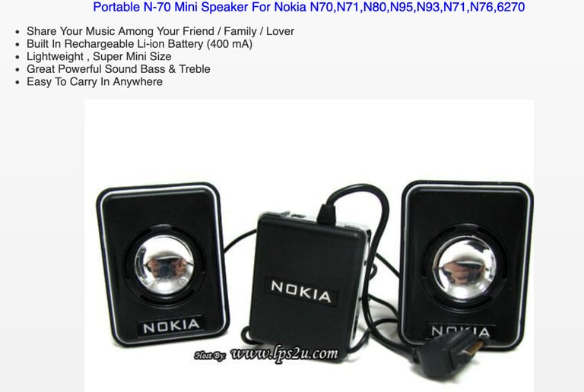Click the left Nokia speaker in photo
The height and width of the screenshot is (392, 584).
pos(163,264)
